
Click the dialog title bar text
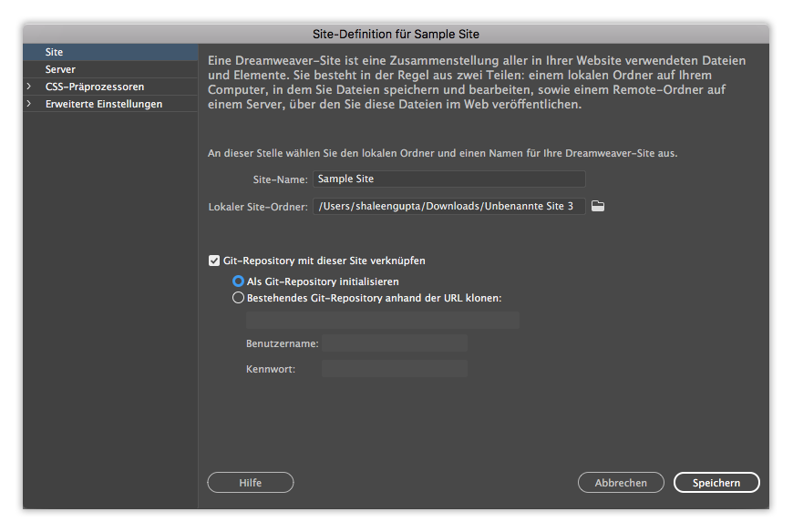[396, 34]
